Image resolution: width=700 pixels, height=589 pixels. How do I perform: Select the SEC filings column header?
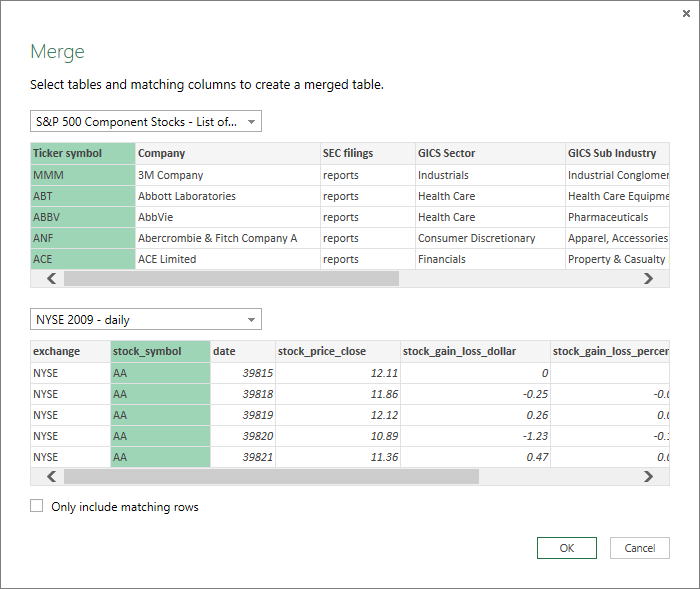click(x=366, y=153)
